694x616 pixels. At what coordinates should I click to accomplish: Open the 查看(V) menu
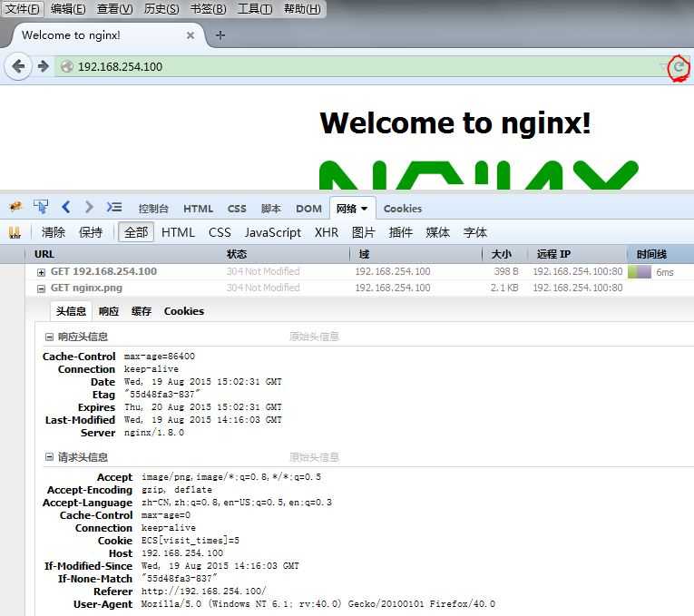coord(114,9)
